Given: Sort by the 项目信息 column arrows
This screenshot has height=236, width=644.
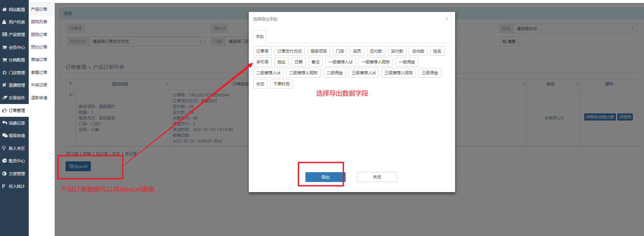Looking at the screenshot, I should tap(167, 84).
